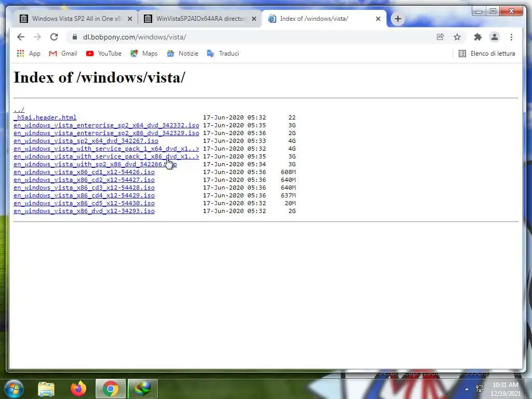
Task: Open the Maps bookmark
Action: coord(144,54)
